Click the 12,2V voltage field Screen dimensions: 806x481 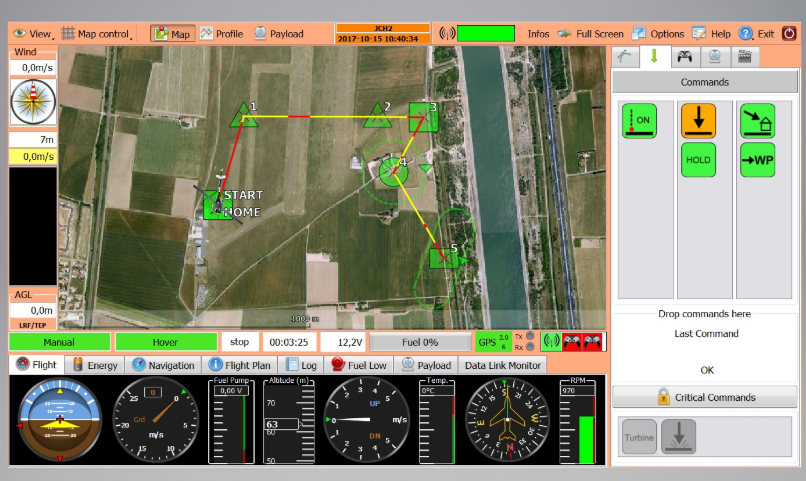point(343,342)
